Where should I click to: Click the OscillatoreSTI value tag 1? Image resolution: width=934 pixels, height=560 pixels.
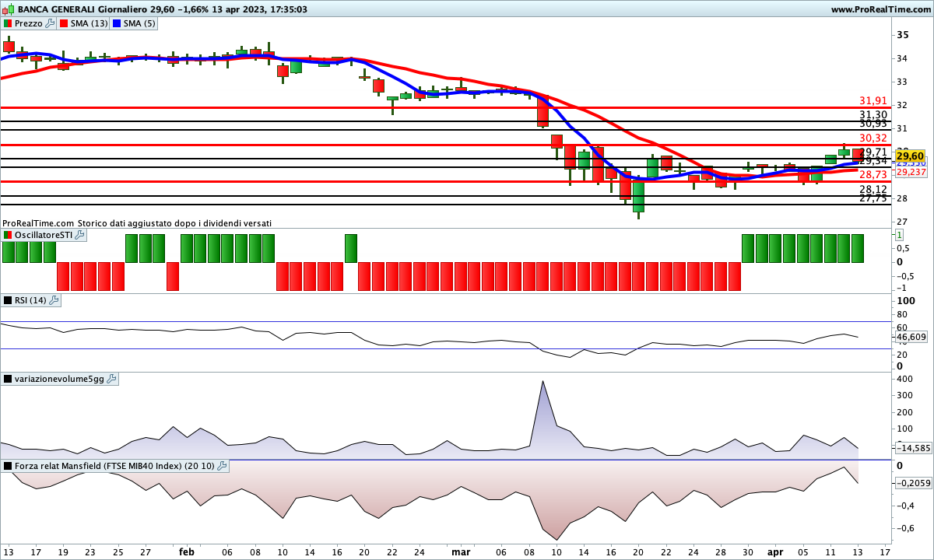click(x=899, y=235)
